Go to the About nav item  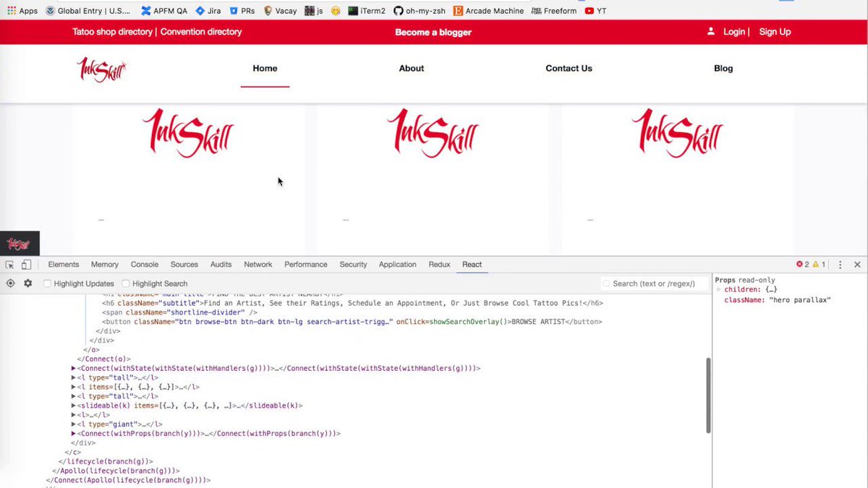(x=412, y=68)
